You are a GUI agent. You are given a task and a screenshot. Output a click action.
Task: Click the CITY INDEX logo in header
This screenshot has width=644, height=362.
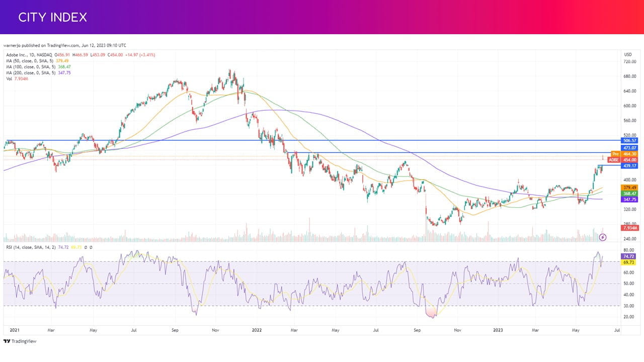coord(53,17)
